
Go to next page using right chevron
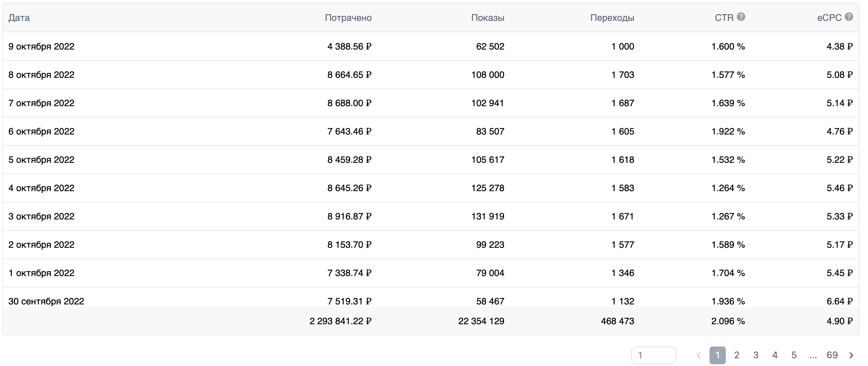(x=851, y=355)
